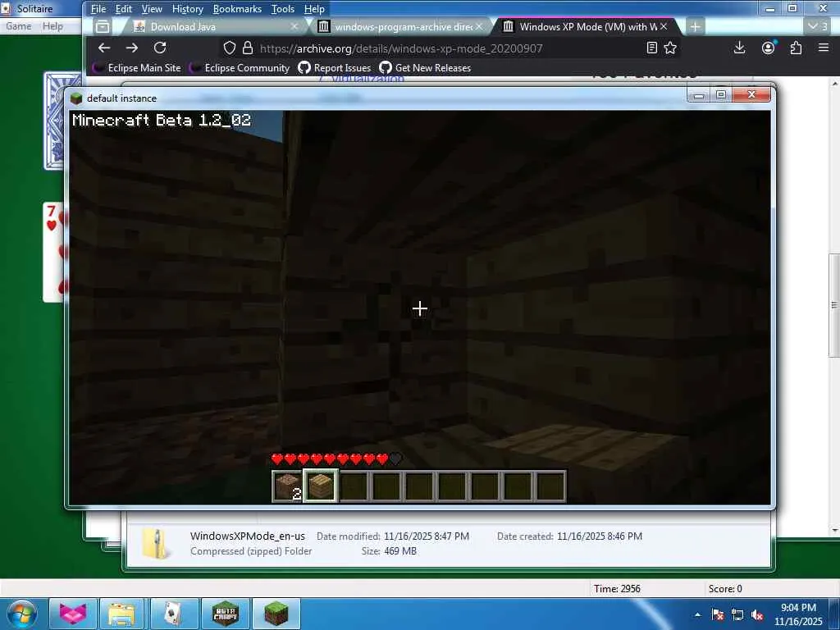
Task: Open Windows Explorer from taskbar
Action: click(x=121, y=614)
